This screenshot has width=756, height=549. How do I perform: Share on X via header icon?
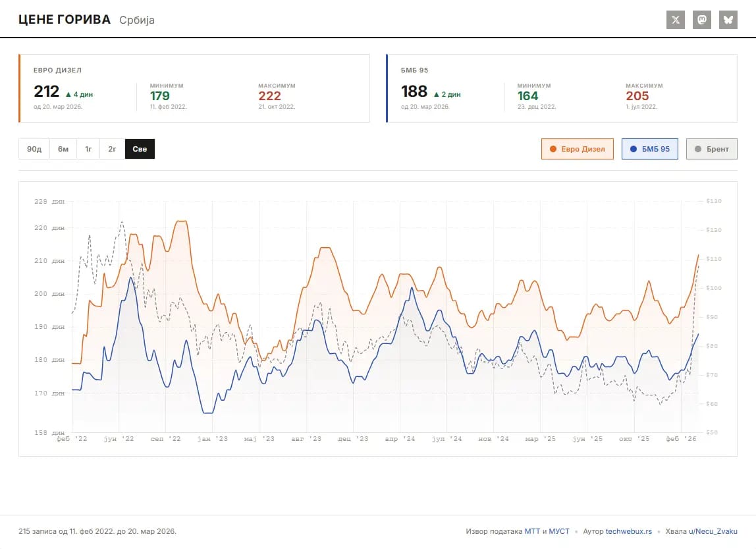tap(676, 20)
